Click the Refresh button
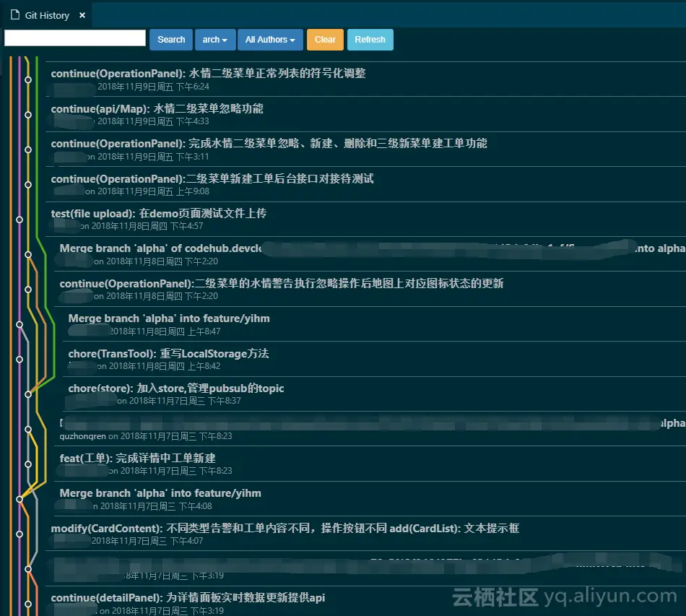 370,40
